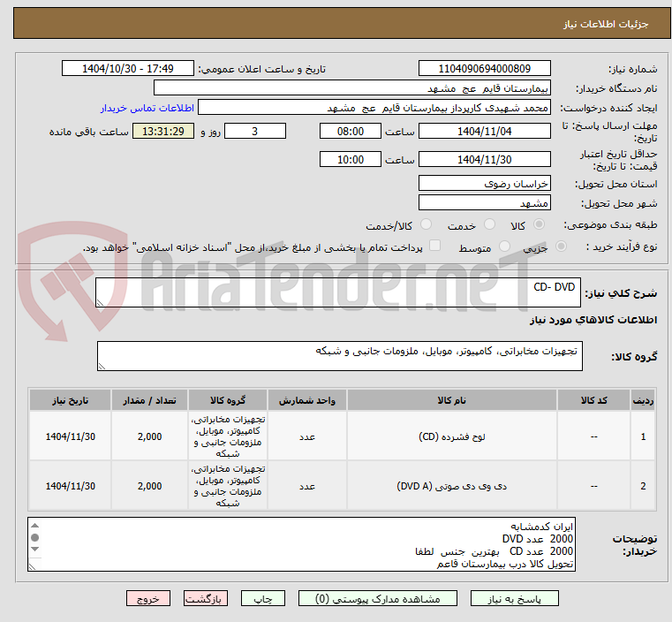Viewport: 672px width, 622px height.
Task: Click the announcement date field 1404/10/30 - 17:49
Action: [128, 69]
